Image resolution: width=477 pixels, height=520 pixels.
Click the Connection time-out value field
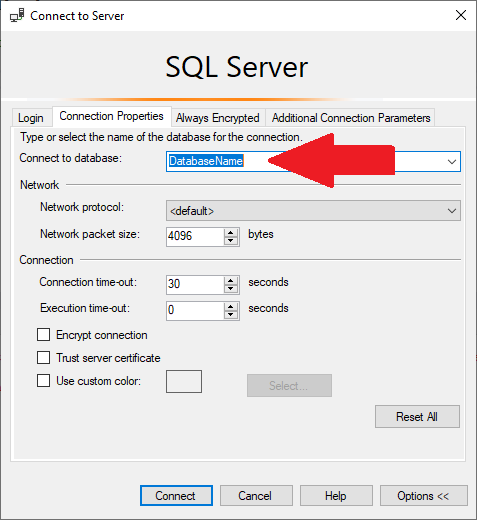coord(195,284)
